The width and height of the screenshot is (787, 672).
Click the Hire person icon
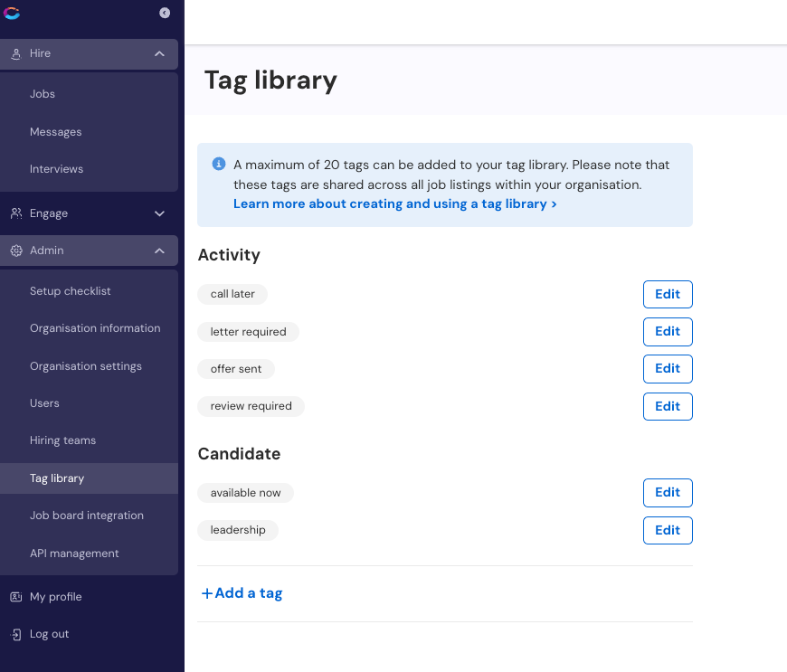tap(16, 53)
